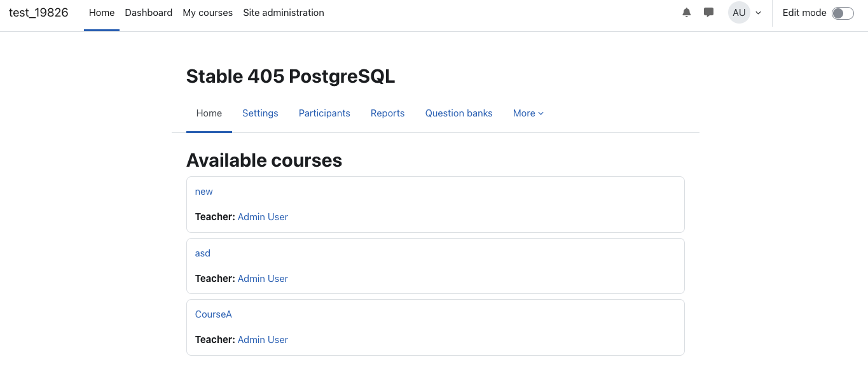
Task: Toggle the Edit mode switch
Action: point(843,13)
